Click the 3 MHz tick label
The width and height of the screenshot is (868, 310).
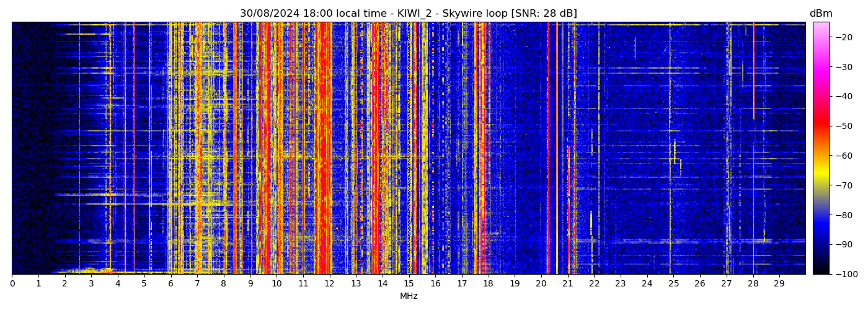(91, 283)
